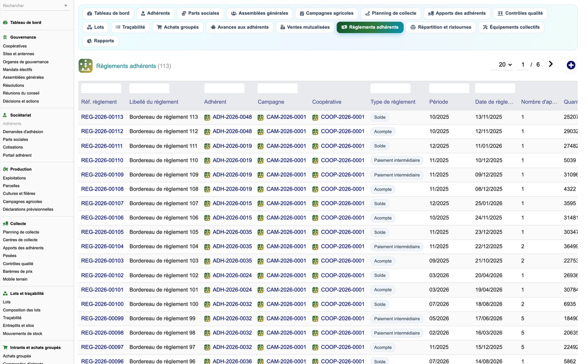Click campagne icon in REG-2026-00112 row

[x=261, y=132]
